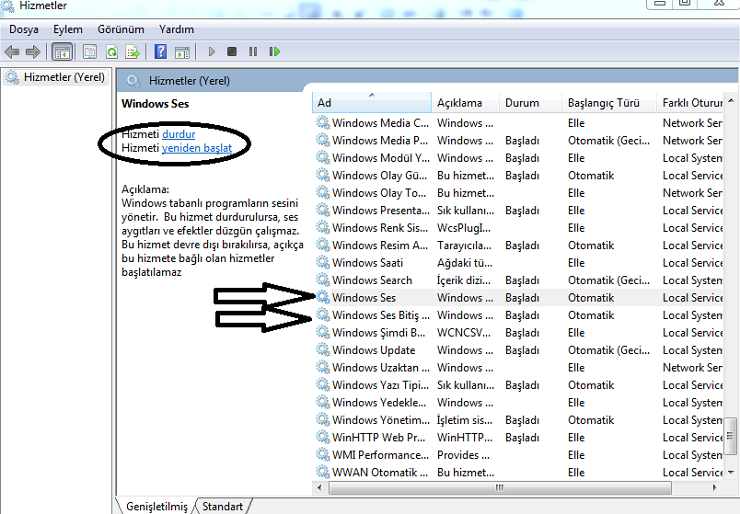Screen dimensions: 740x514
Task: Select the WWAN Otomatik ... service row
Action: point(518,472)
